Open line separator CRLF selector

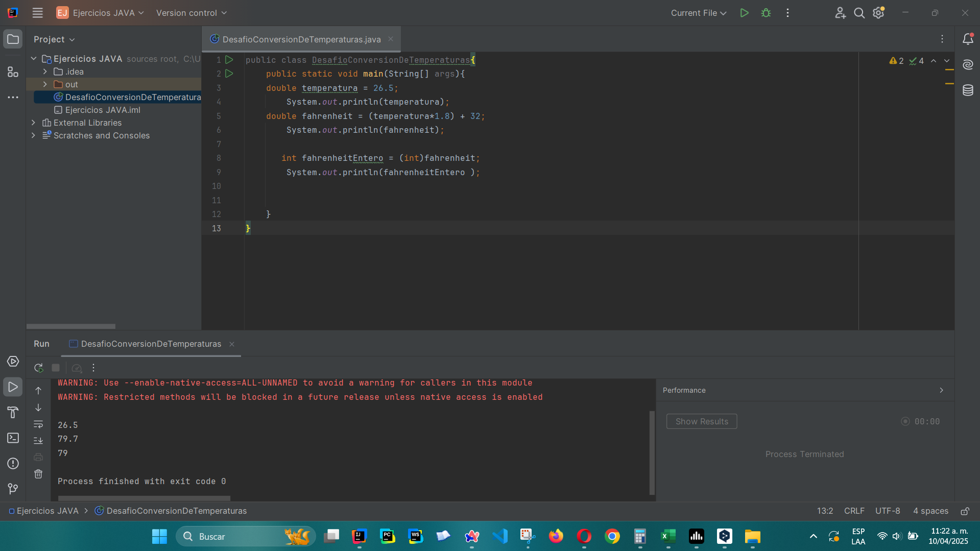[x=854, y=511]
